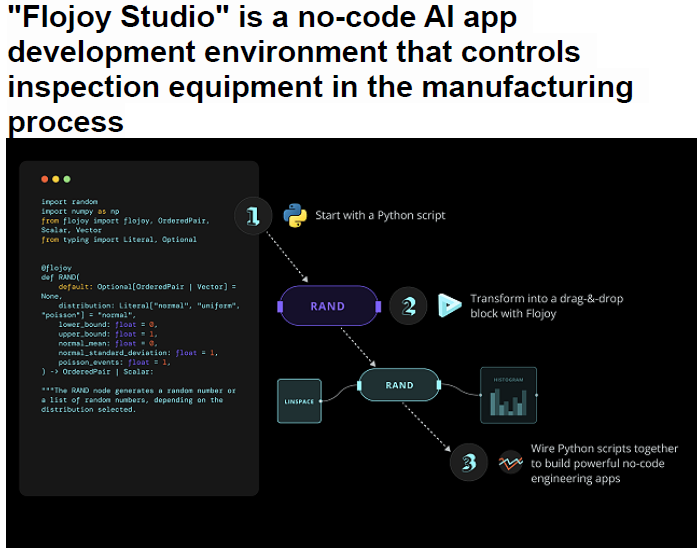
Task: Select the purple RAND block
Action: (329, 306)
